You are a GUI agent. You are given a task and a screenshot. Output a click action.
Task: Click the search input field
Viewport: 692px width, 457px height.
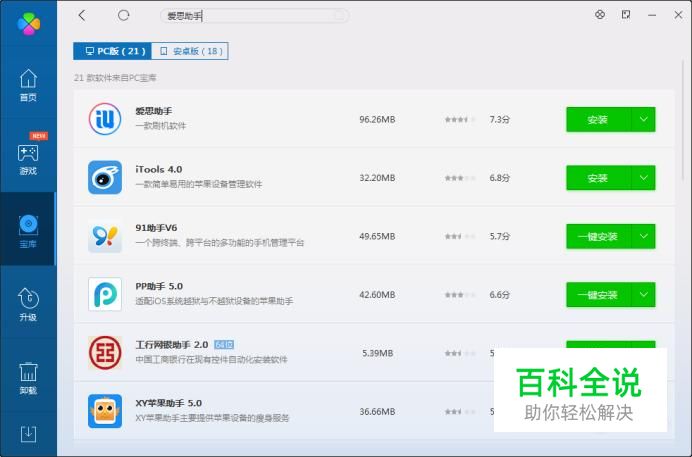(x=254, y=16)
